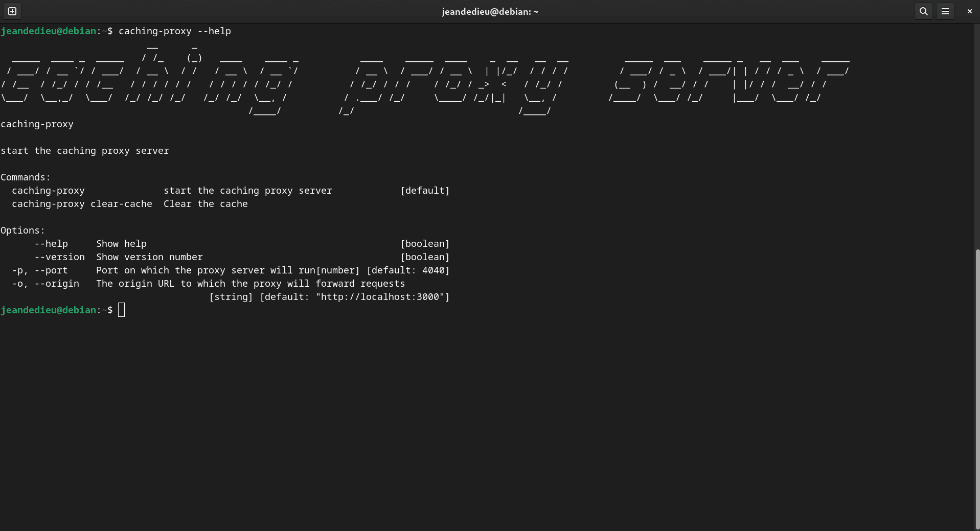Click the '[default: 4040]' value
The image size is (980, 531).
pyautogui.click(x=408, y=270)
